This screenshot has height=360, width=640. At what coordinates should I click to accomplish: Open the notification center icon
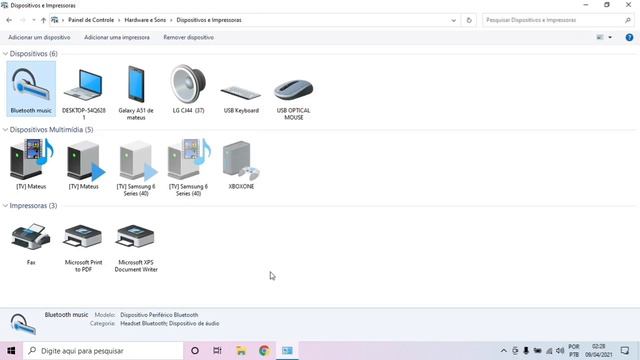(624, 351)
